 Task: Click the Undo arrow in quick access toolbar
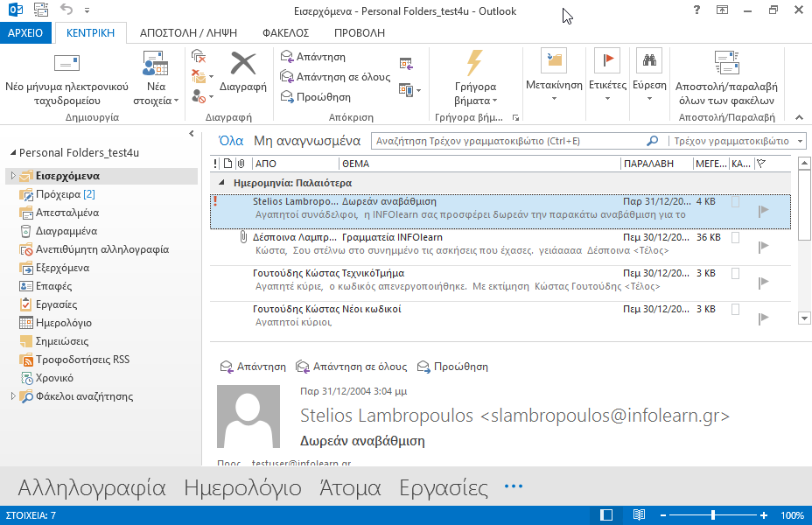66,9
